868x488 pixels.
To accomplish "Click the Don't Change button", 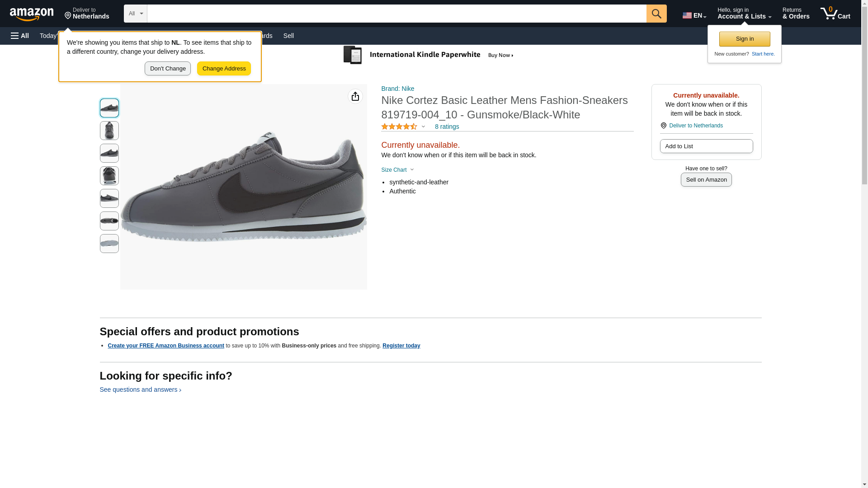I will tap(168, 69).
